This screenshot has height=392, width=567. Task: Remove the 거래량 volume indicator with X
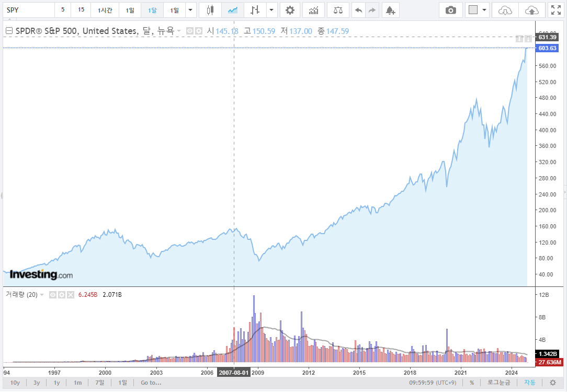point(71,295)
